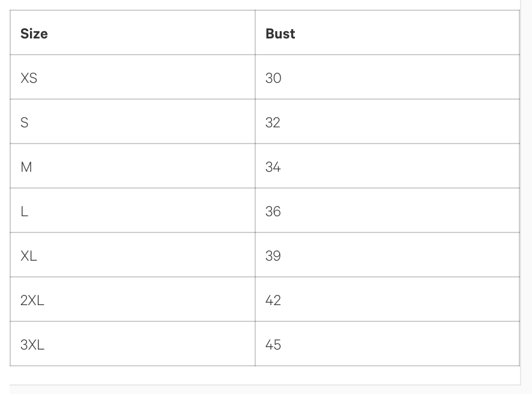Click the bust value 45
The height and width of the screenshot is (394, 532).
273,345
